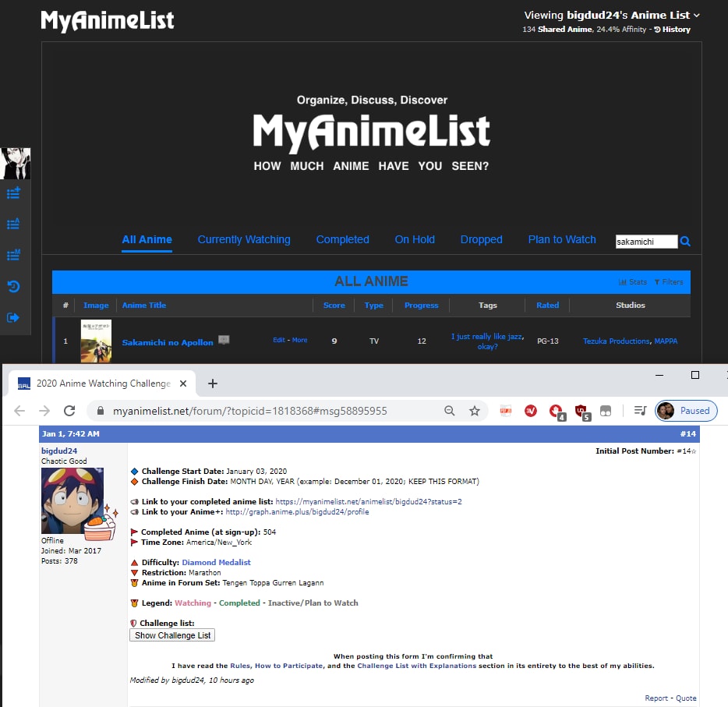Open the red shield extension showing 5
The height and width of the screenshot is (707, 728).
[x=581, y=412]
